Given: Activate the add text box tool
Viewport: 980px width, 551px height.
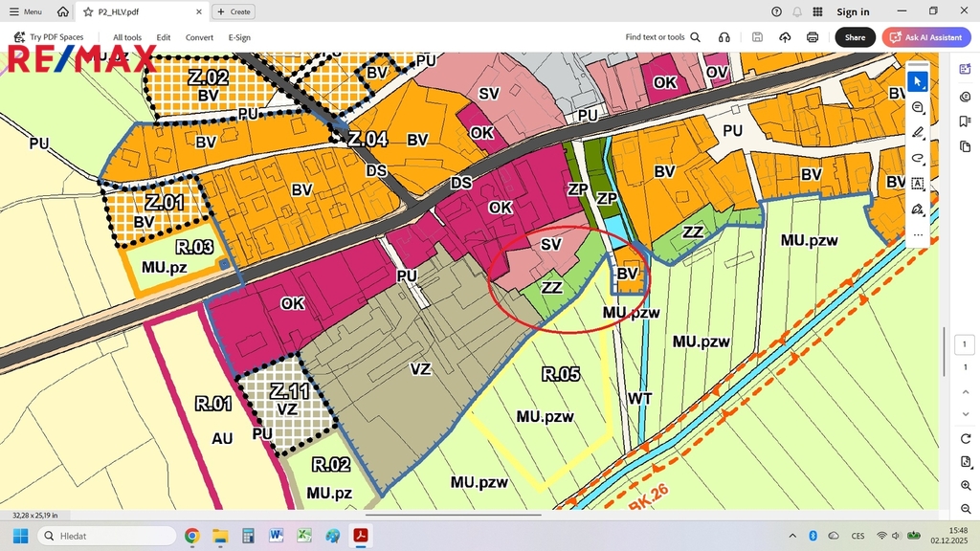Looking at the screenshot, I should coord(917,184).
